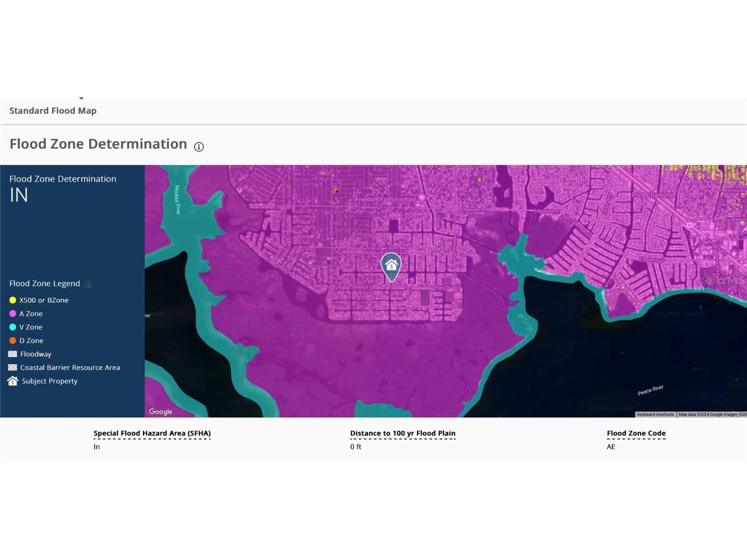Click the Coastal Barrier Resource Area icon
This screenshot has height=560, width=747.
coord(13,368)
